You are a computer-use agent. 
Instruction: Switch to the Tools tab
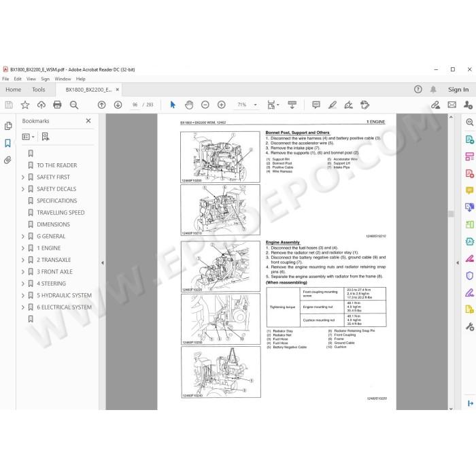coord(39,90)
